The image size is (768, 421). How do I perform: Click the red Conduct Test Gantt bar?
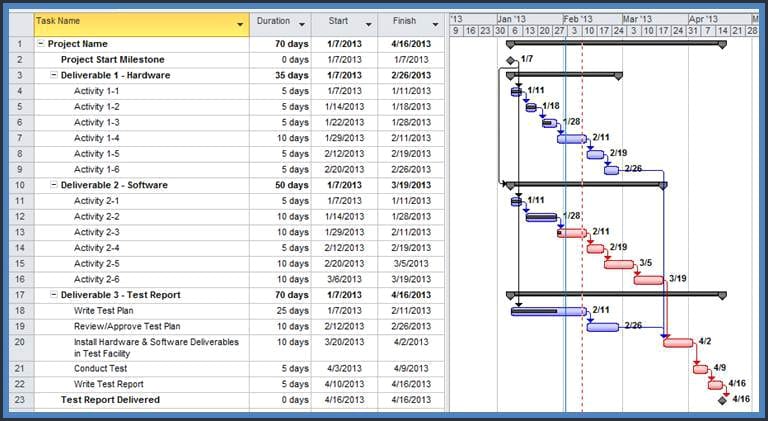(700, 369)
